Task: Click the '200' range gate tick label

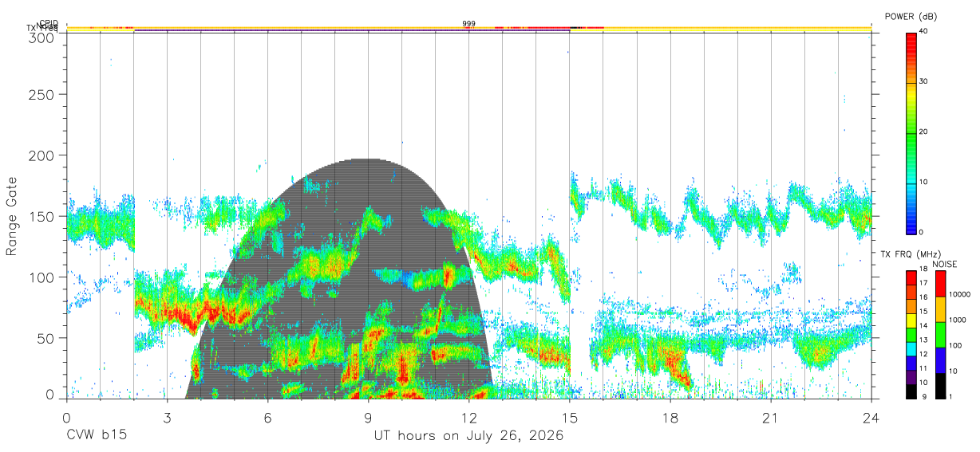Action: (43, 155)
